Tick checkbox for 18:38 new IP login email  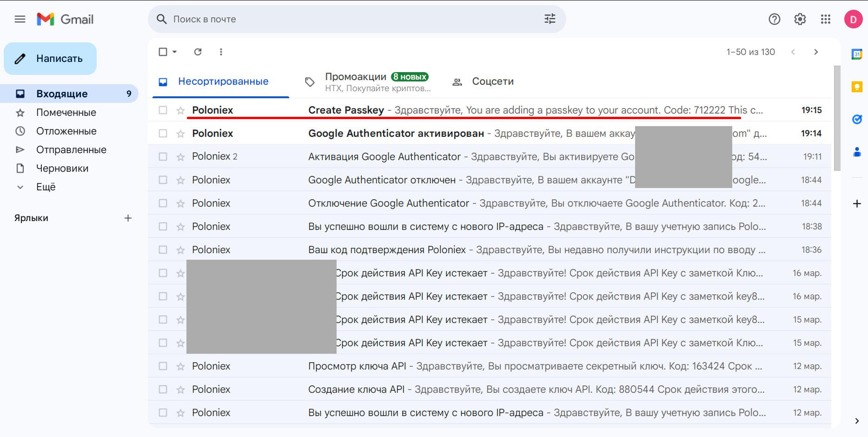(163, 227)
